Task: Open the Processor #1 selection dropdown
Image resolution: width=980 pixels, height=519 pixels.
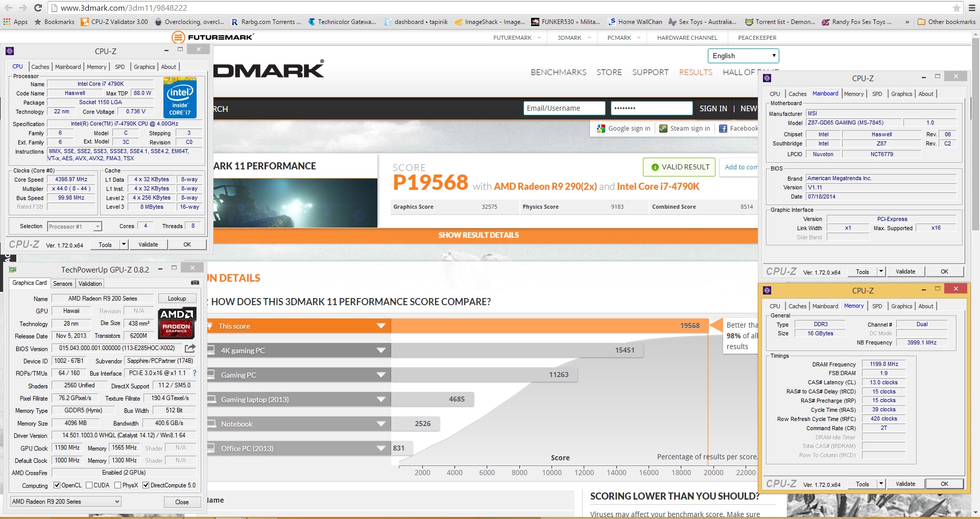Action: [x=75, y=227]
